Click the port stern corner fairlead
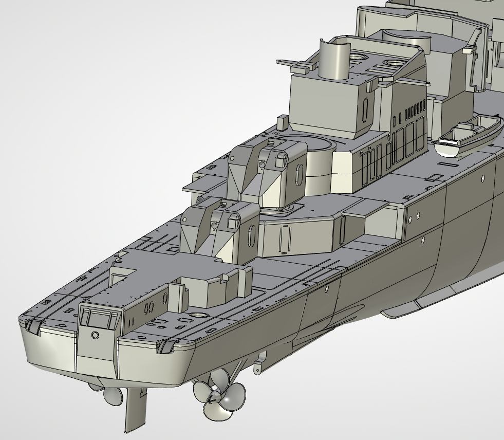Image resolution: width=504 pixels, height=440 pixels. coord(33,326)
